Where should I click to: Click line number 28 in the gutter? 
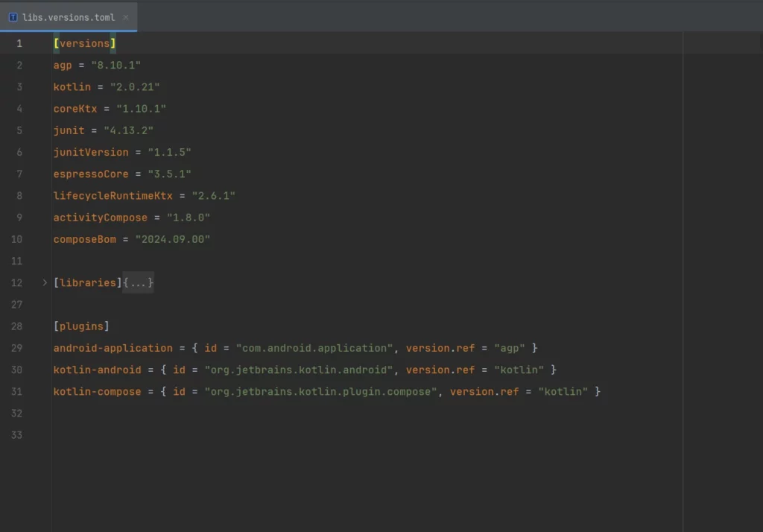coord(16,326)
